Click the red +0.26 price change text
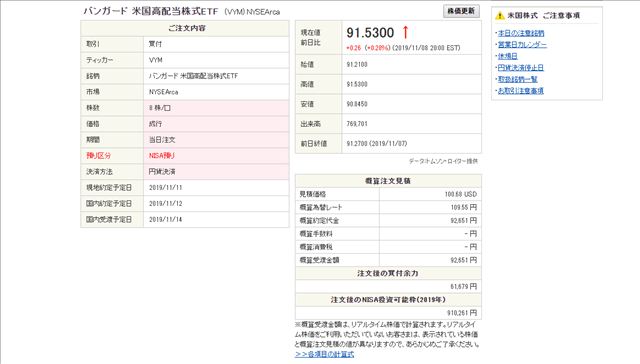Image resolution: width=640 pixels, height=364 pixels. [354, 48]
